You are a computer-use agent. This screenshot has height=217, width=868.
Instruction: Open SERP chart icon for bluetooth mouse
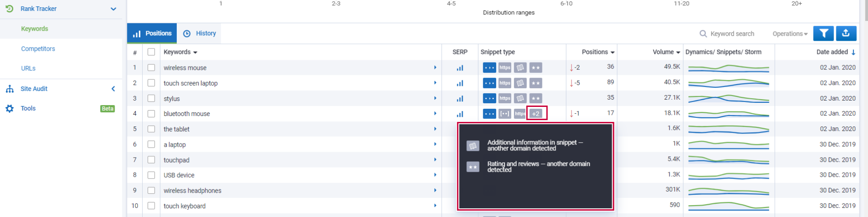click(460, 114)
